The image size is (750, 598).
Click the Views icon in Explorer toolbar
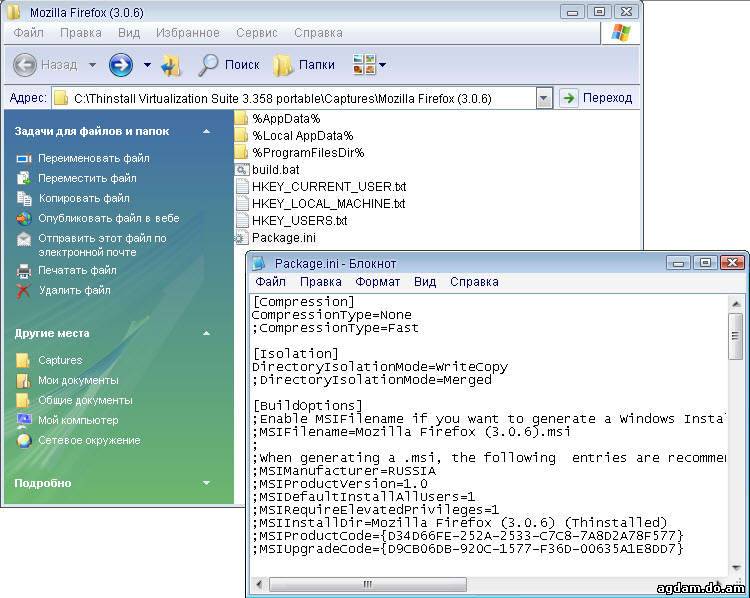pyautogui.click(x=364, y=64)
